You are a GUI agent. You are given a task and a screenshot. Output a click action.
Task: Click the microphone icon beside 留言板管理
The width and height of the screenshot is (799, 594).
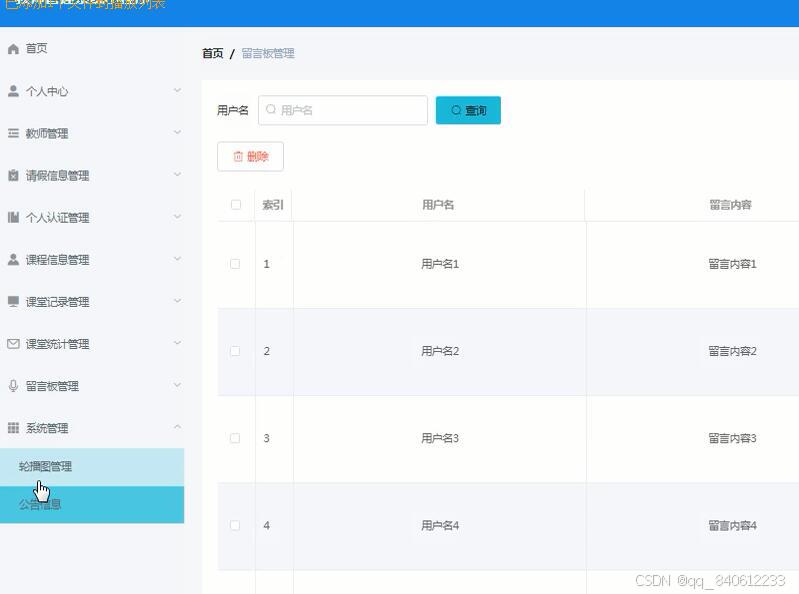click(13, 386)
